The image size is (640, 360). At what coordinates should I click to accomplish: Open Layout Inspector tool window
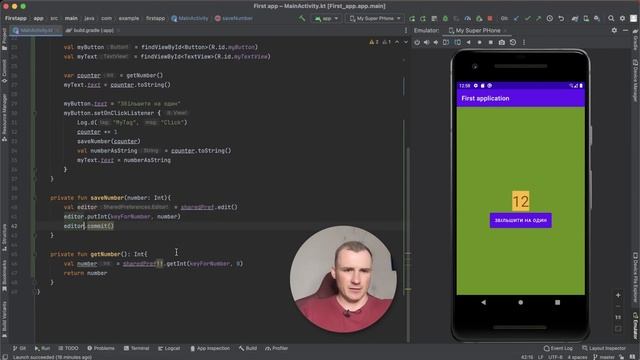coord(604,348)
